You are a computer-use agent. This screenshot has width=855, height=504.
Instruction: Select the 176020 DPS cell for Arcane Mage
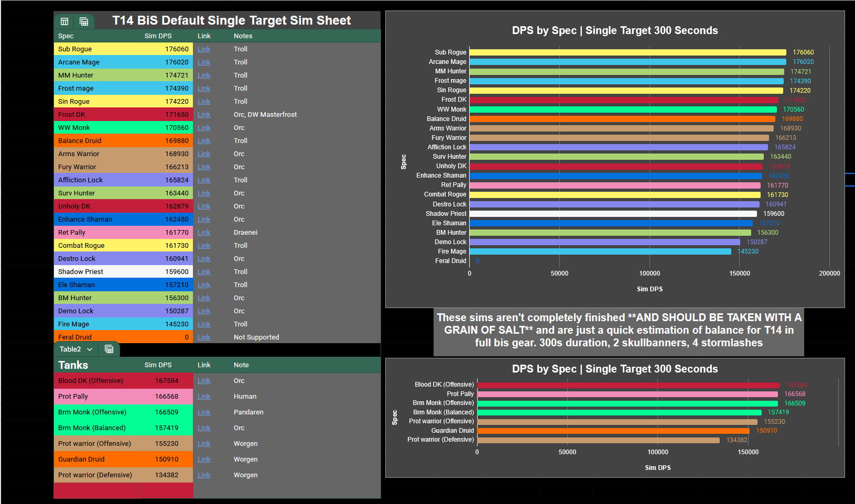(x=166, y=62)
